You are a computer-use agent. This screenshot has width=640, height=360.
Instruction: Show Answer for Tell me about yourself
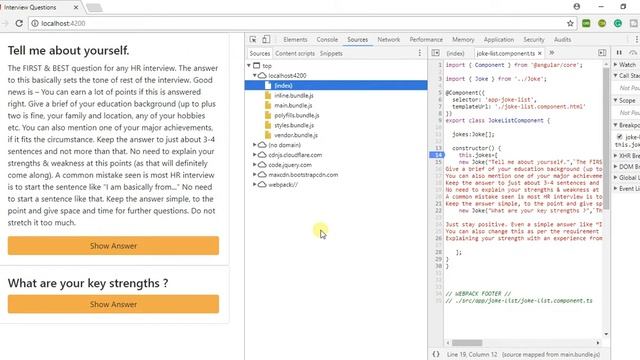pos(113,246)
